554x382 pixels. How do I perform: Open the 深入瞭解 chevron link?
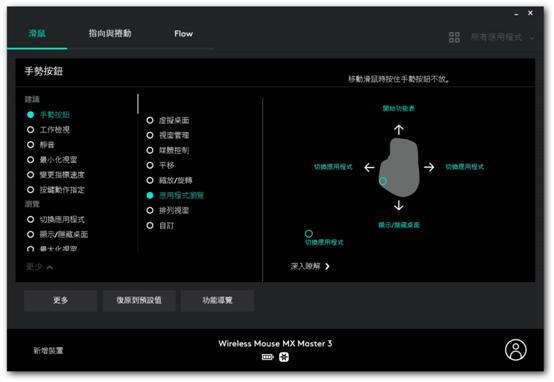pyautogui.click(x=310, y=266)
